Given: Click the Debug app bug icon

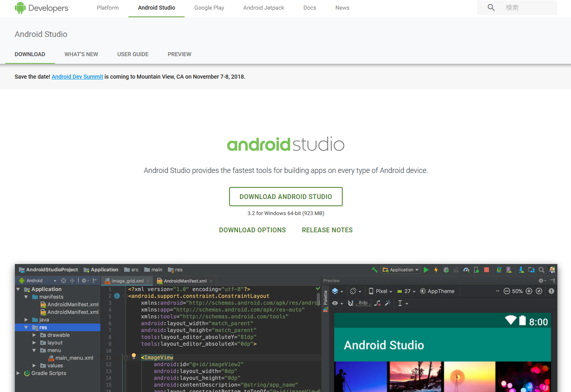Looking at the screenshot, I should tap(446, 270).
